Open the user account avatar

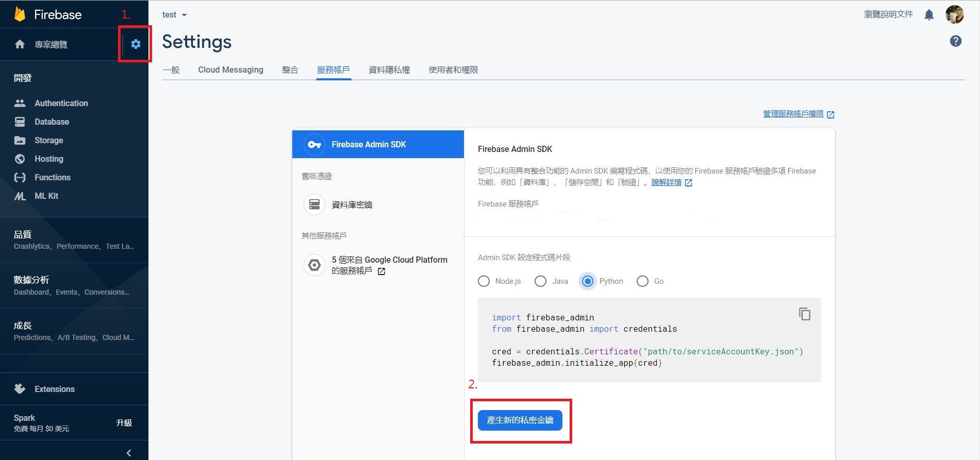pyautogui.click(x=955, y=14)
